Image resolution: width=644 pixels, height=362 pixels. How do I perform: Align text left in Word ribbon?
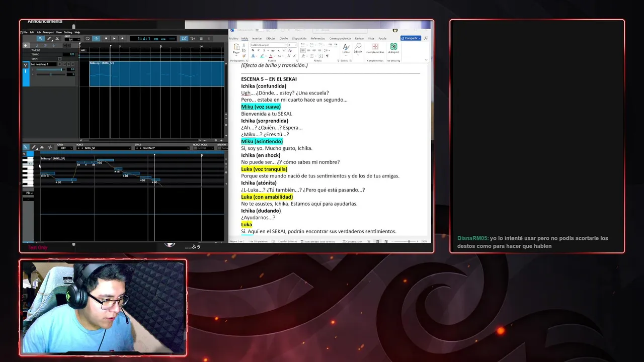[303, 50]
